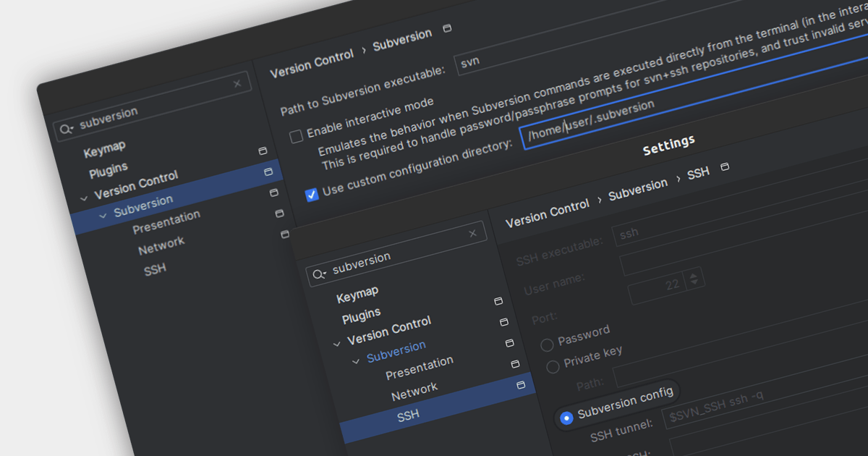The height and width of the screenshot is (456, 868).
Task: Open Presentation in the back window tree
Action: point(166,222)
